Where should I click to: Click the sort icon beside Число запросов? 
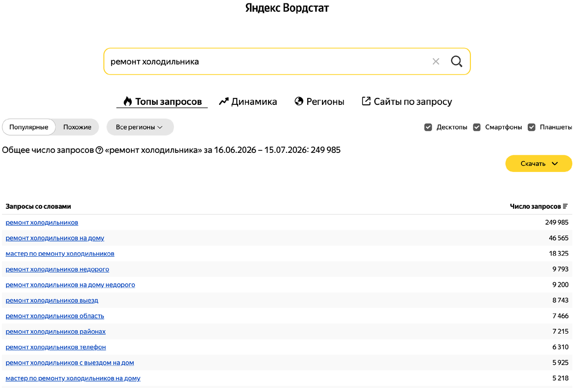565,207
